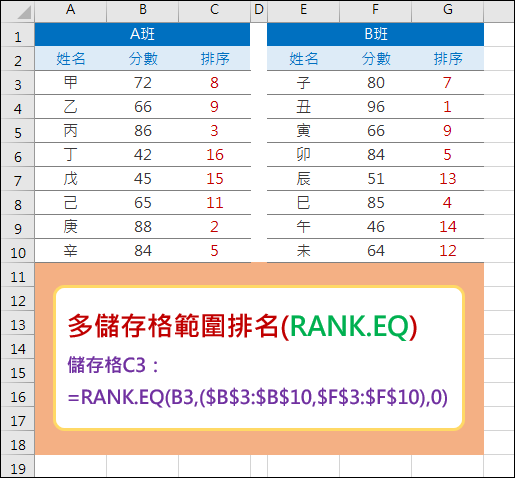Screen dimensions: 515x478
Task: Select column G header
Action: 448,11
